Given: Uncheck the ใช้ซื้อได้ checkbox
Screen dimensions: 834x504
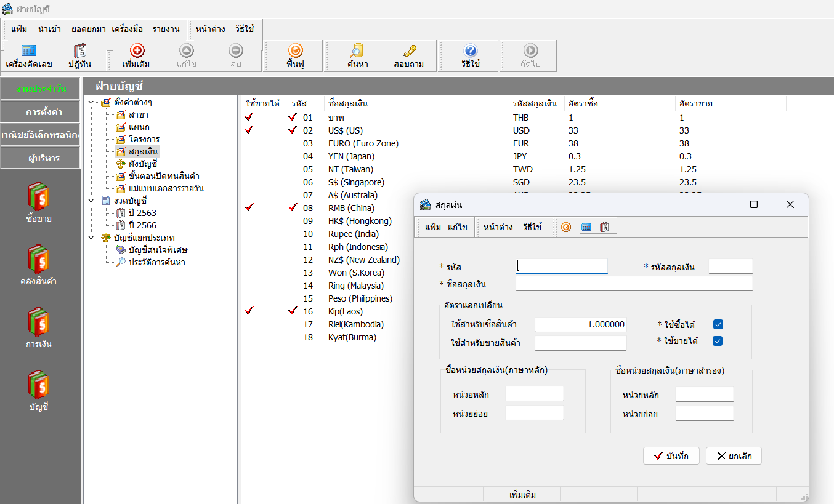Looking at the screenshot, I should point(718,324).
